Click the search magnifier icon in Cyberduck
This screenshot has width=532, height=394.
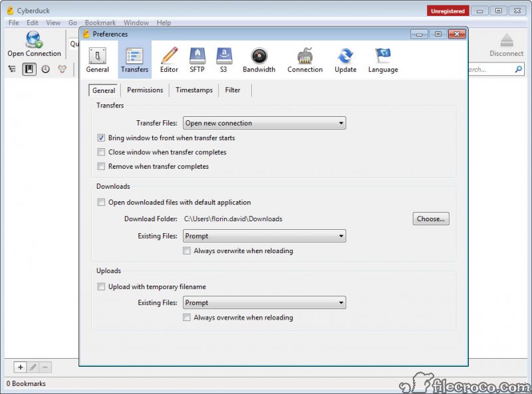pyautogui.click(x=519, y=69)
